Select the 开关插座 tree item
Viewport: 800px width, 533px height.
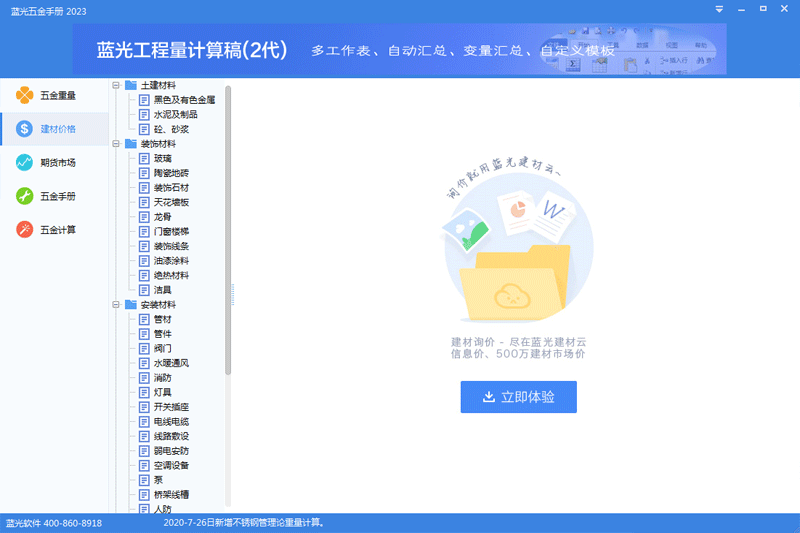[x=171, y=407]
